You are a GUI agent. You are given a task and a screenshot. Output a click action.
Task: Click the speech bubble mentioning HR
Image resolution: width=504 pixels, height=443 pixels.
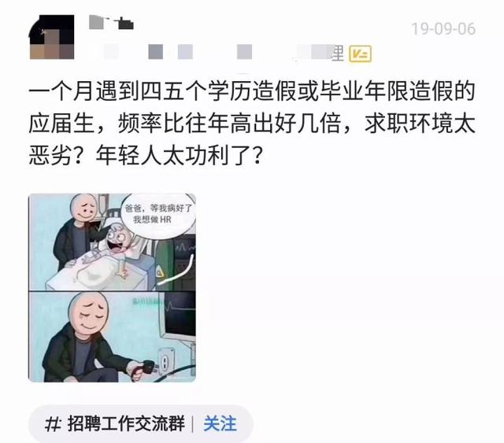click(x=158, y=214)
